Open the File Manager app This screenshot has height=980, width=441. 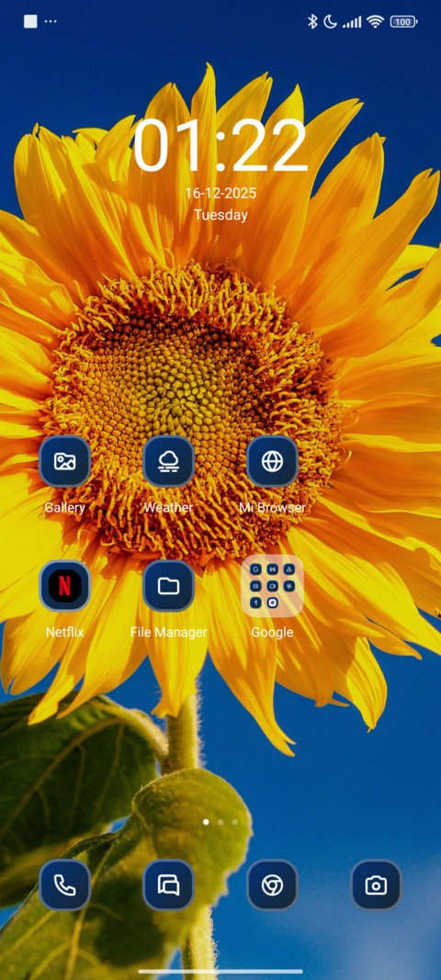(168, 586)
